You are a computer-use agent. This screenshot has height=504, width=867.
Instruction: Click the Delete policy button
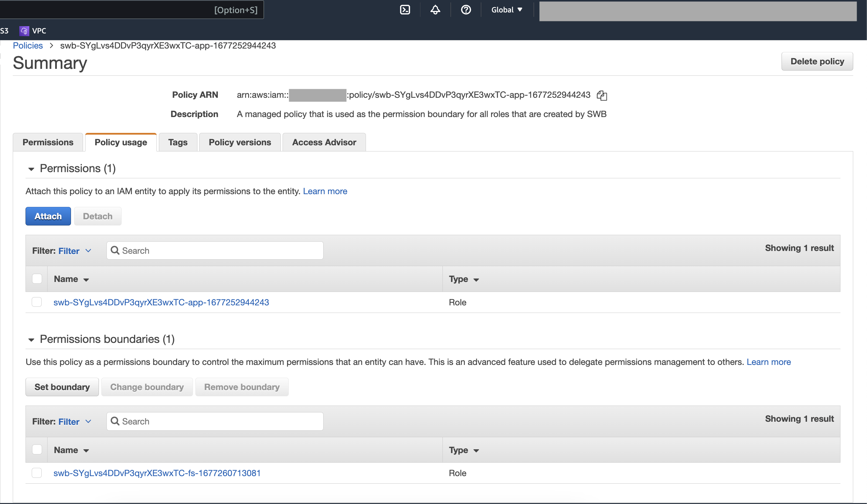(x=817, y=61)
